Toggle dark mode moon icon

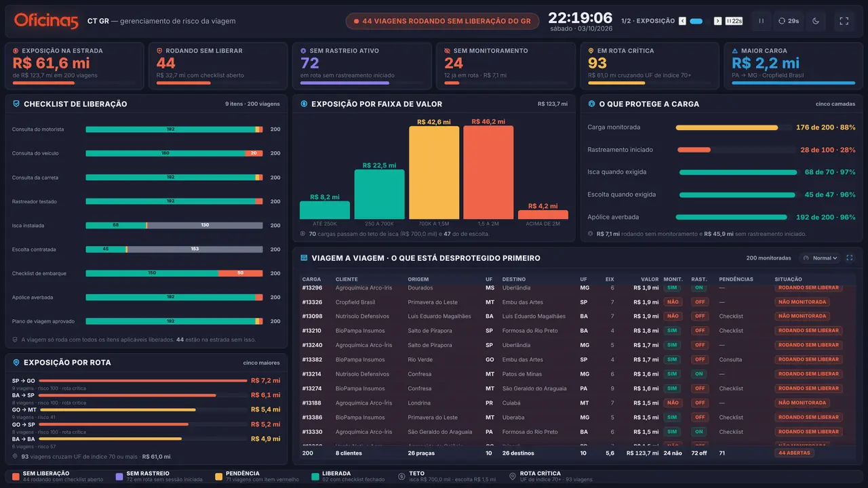coord(816,21)
